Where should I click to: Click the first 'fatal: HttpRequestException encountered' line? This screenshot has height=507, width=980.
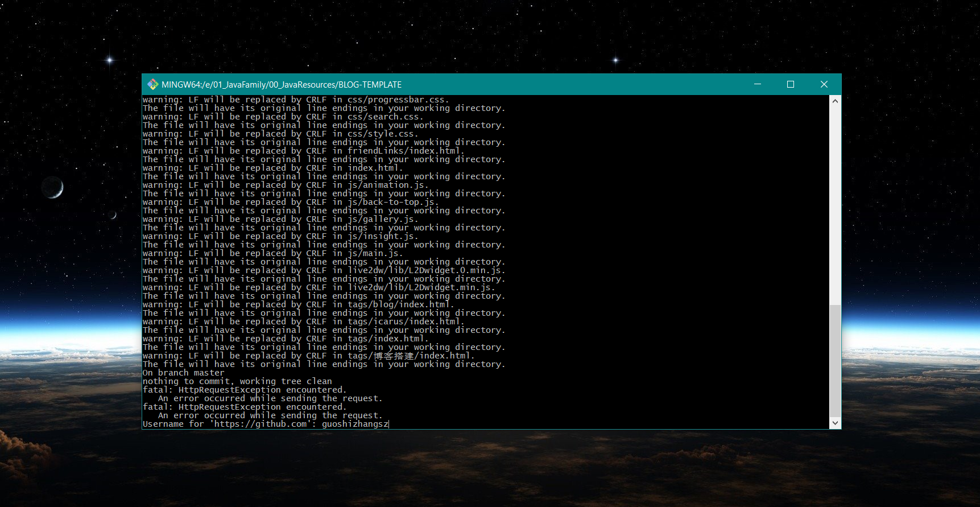click(x=244, y=390)
